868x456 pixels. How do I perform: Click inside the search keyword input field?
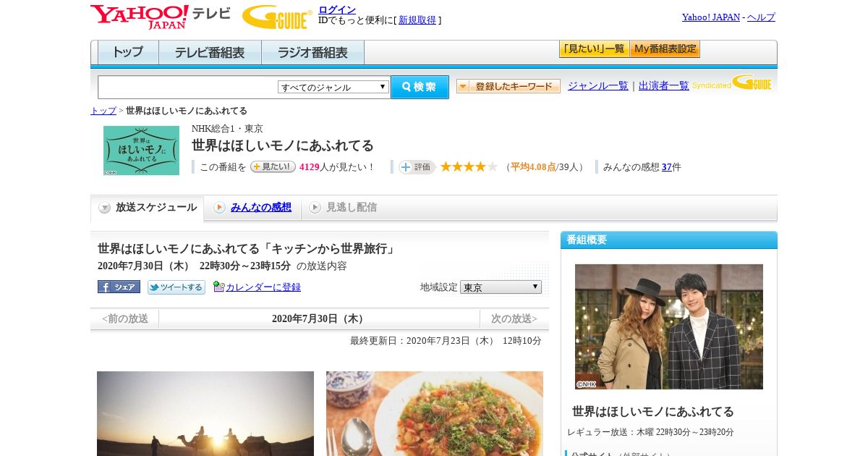point(188,87)
